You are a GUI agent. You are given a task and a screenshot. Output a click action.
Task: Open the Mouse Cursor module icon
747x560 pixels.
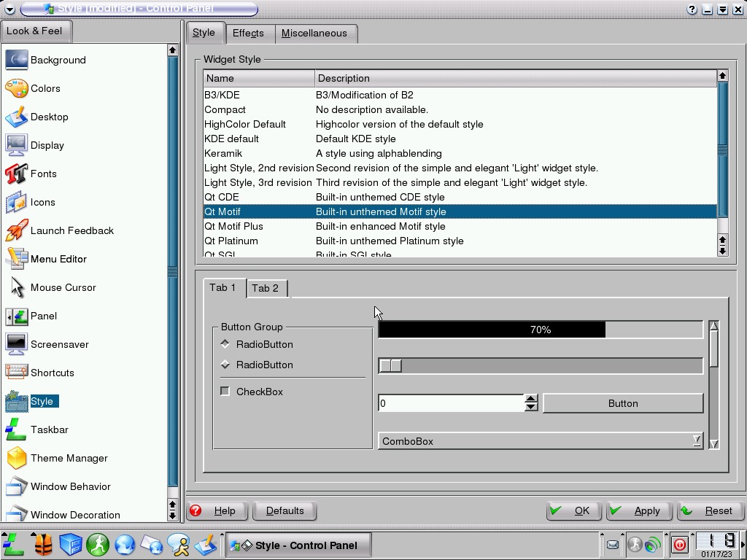[x=16, y=287]
